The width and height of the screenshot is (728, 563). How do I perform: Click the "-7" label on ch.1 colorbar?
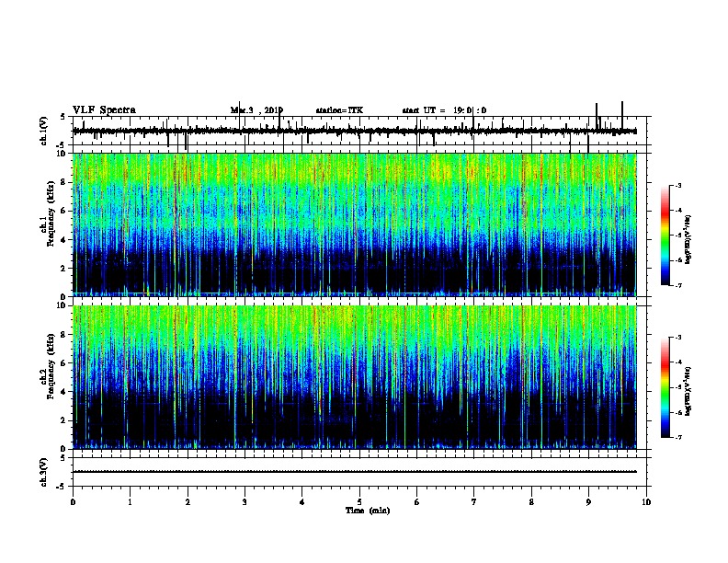pos(677,285)
